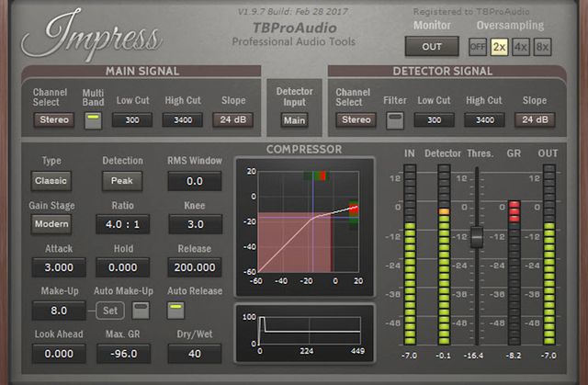Enable the Detector Signal Filter toggle
The width and height of the screenshot is (588, 385).
[395, 120]
